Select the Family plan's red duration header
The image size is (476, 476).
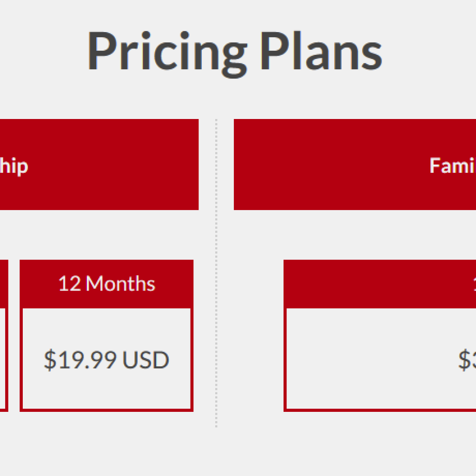[x=379, y=284]
